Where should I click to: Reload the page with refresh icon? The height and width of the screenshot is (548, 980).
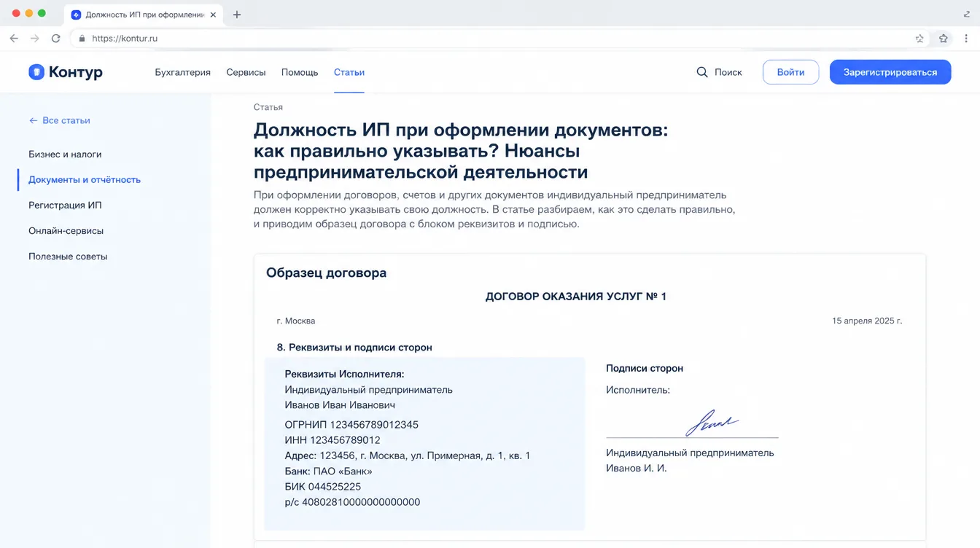(x=55, y=39)
